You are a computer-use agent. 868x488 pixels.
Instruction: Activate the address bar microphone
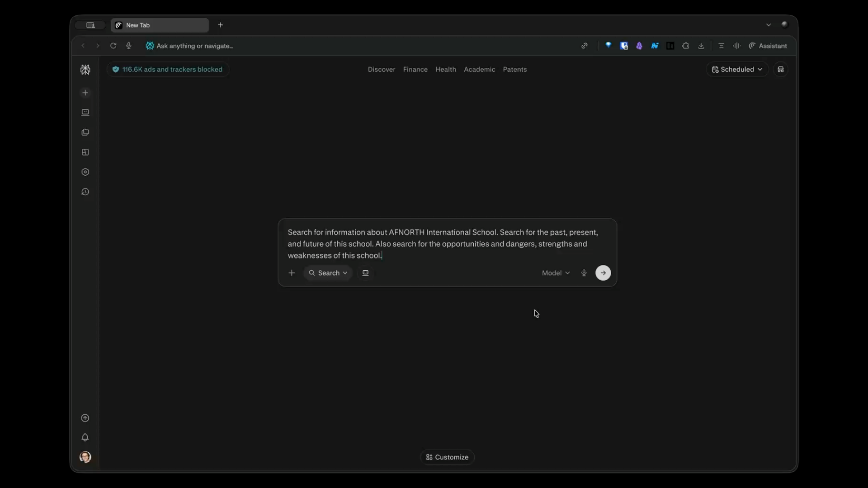coord(129,46)
